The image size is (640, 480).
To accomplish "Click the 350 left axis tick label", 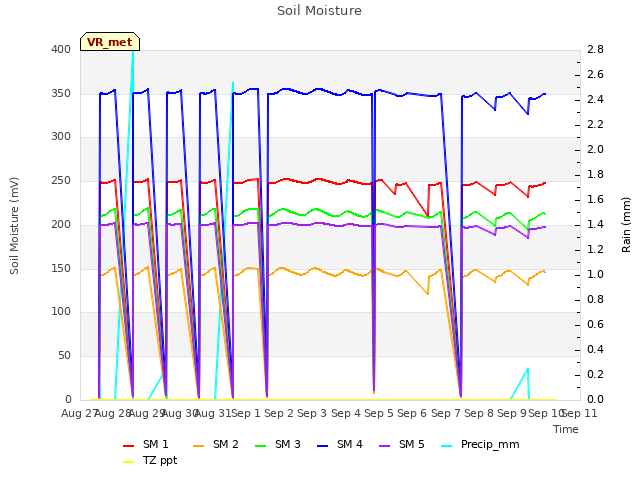I will (x=61, y=93).
